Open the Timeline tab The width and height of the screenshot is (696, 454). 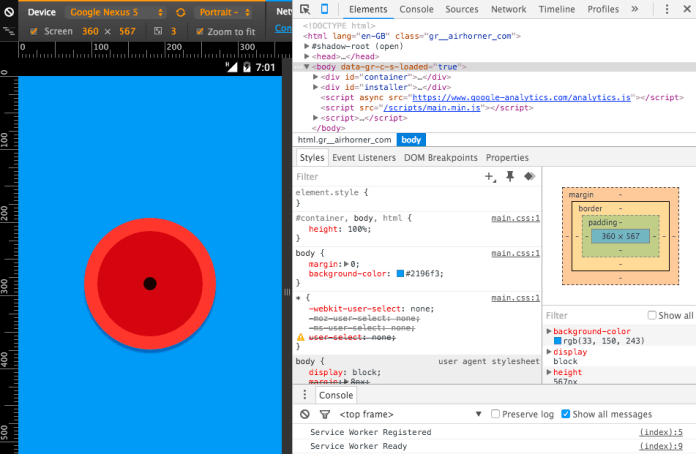click(x=557, y=9)
